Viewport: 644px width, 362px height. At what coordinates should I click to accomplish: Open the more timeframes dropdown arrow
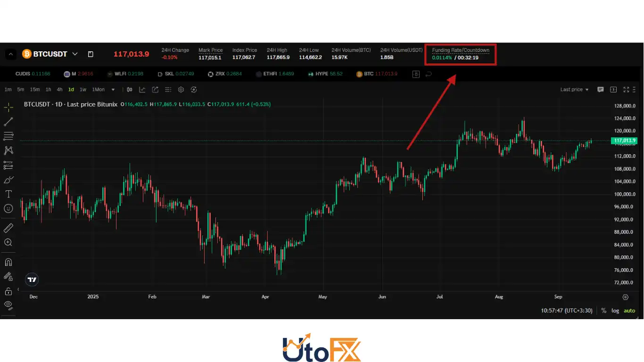tap(113, 90)
